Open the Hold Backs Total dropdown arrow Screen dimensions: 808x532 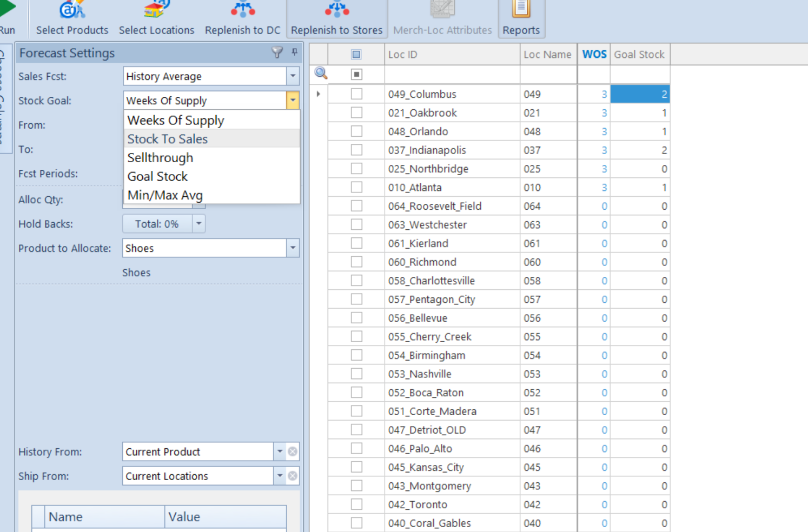tap(199, 224)
